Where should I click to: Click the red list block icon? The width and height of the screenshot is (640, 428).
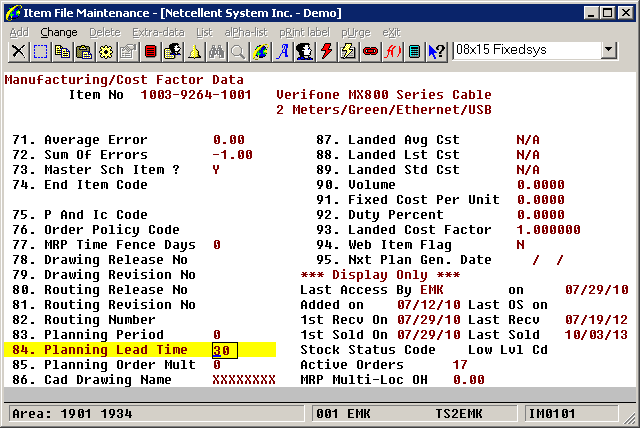tap(150, 51)
